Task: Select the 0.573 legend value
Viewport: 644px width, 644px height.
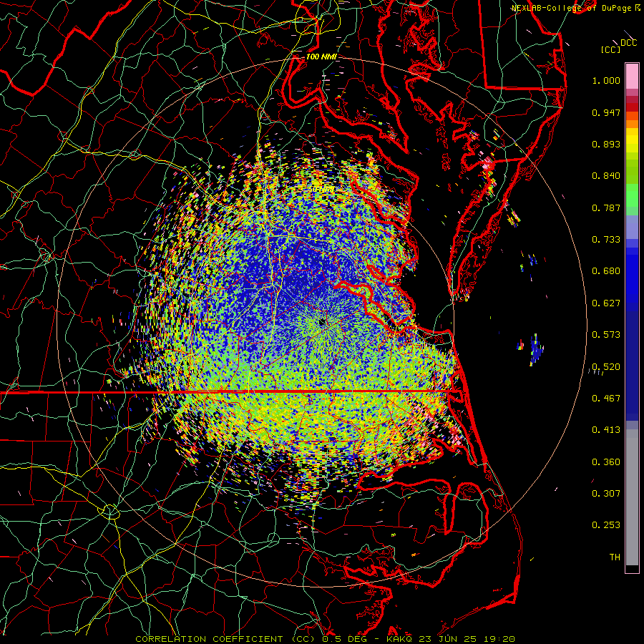Action: (x=606, y=335)
